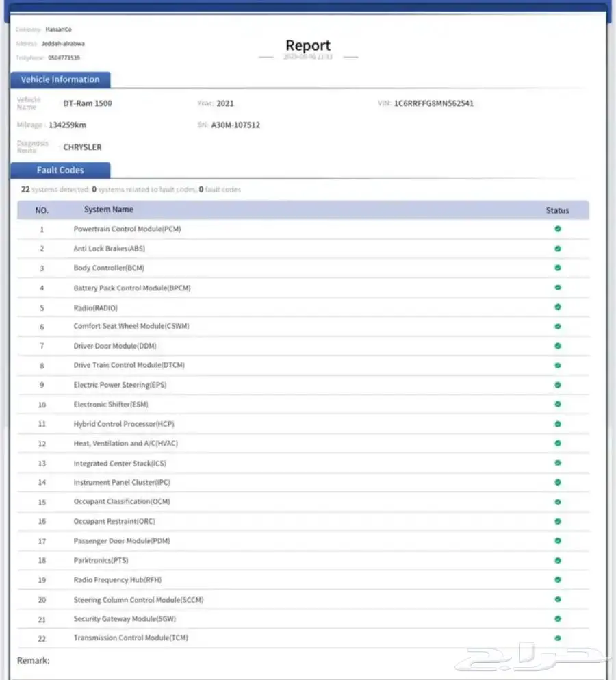This screenshot has width=616, height=680.
Task: Click Integrated Center Stack(ICS) system name
Action: (x=120, y=464)
